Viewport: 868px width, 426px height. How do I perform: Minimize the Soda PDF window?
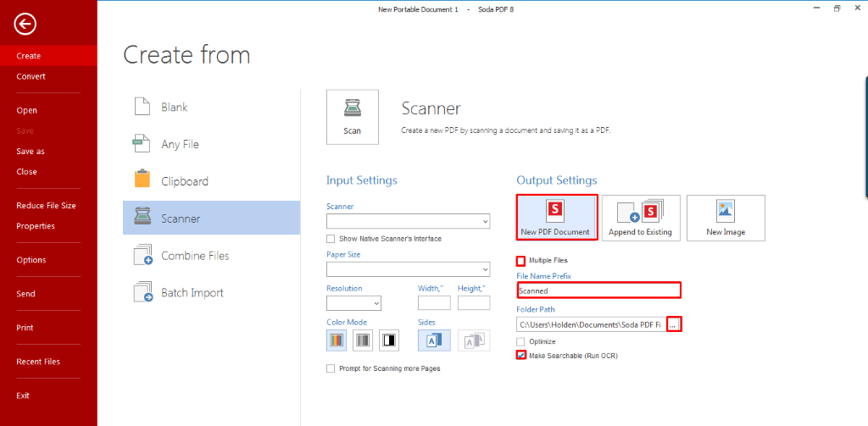816,8
